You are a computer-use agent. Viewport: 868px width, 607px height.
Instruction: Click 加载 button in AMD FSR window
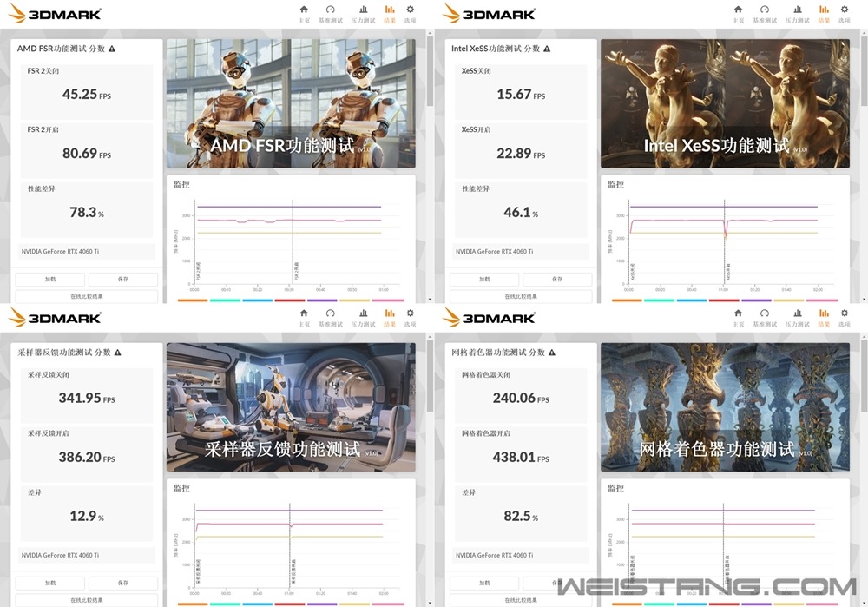[50, 279]
